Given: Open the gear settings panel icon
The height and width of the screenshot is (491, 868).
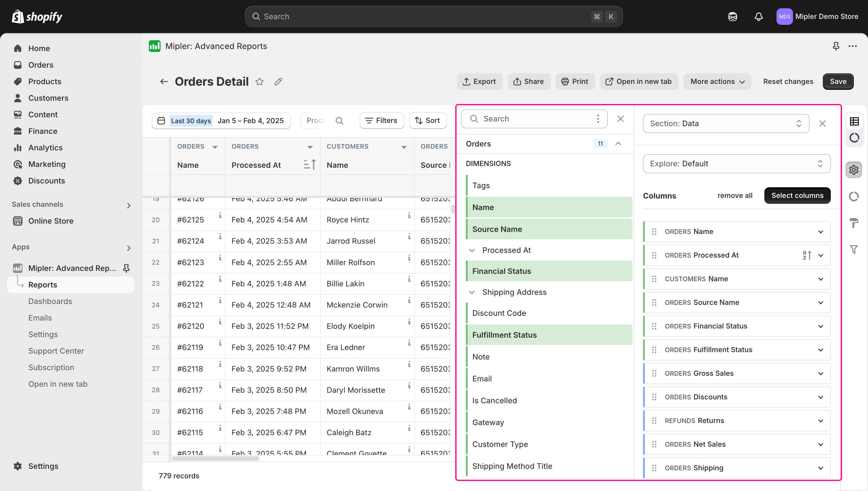Looking at the screenshot, I should 854,170.
